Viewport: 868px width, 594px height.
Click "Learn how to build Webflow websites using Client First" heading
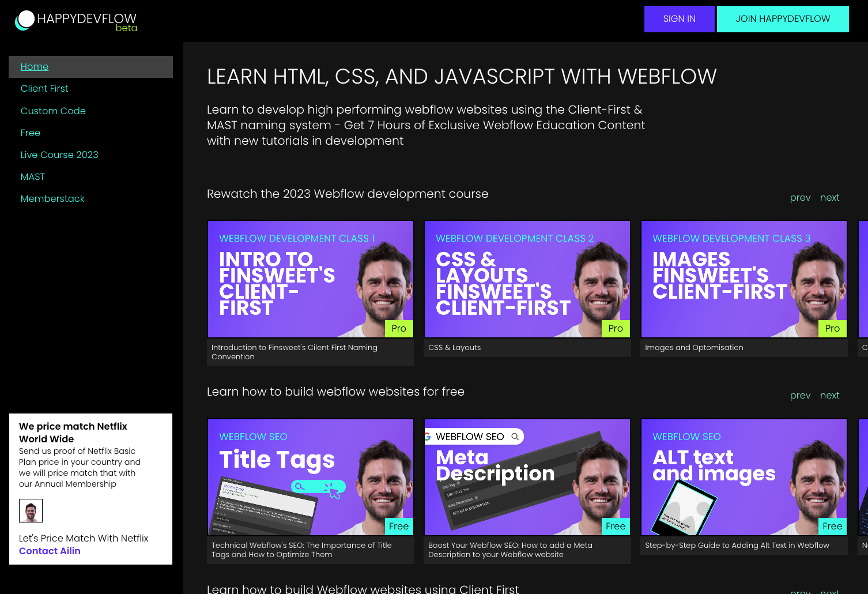tap(363, 589)
